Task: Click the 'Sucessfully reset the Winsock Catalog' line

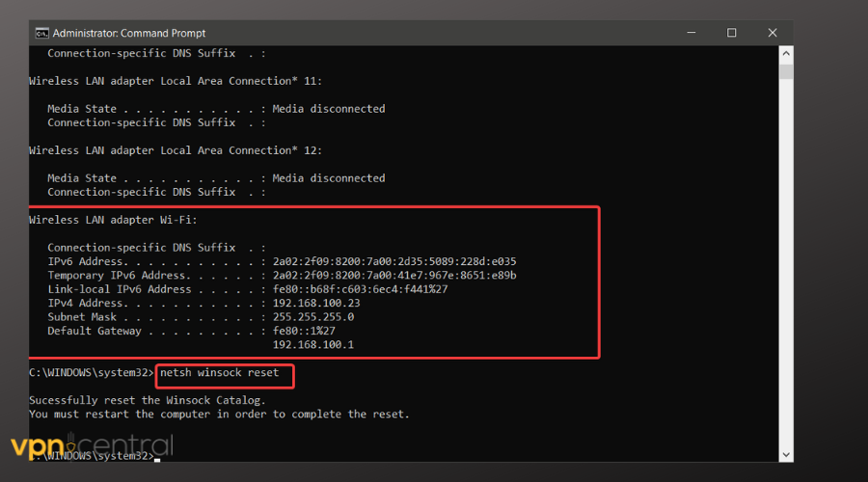Action: [147, 400]
